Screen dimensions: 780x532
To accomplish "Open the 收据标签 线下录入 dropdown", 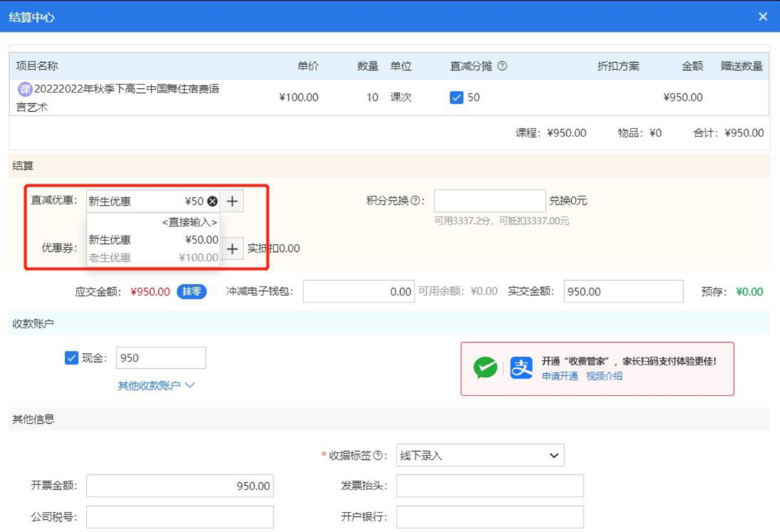I will 480,455.
